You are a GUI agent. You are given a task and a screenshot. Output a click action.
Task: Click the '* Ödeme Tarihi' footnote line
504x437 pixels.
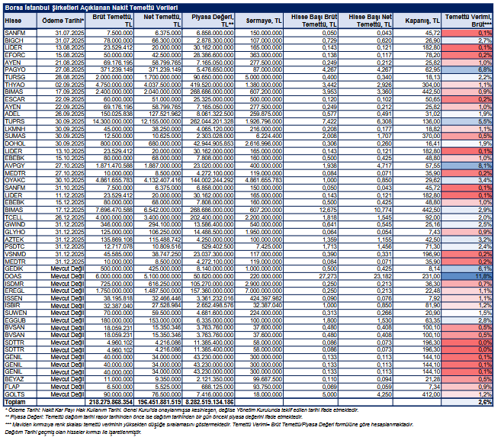point(181,410)
